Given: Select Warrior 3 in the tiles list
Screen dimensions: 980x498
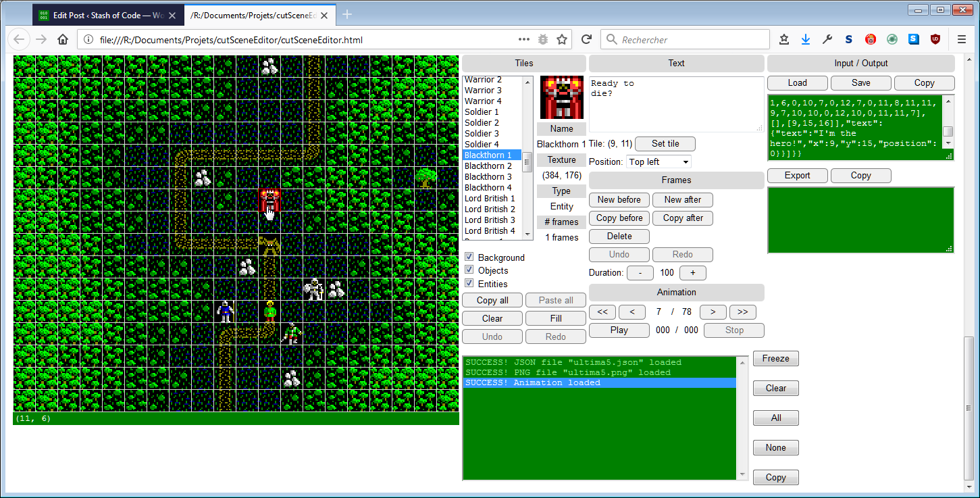Looking at the screenshot, I should pos(493,90).
